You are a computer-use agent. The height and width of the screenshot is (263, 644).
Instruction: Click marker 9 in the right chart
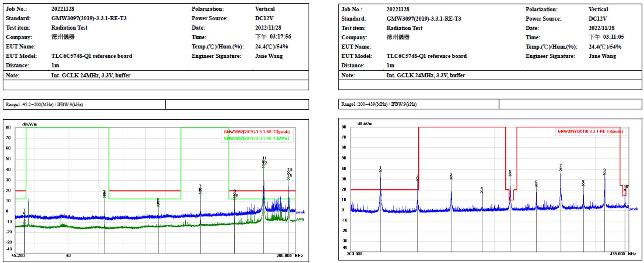point(604,173)
